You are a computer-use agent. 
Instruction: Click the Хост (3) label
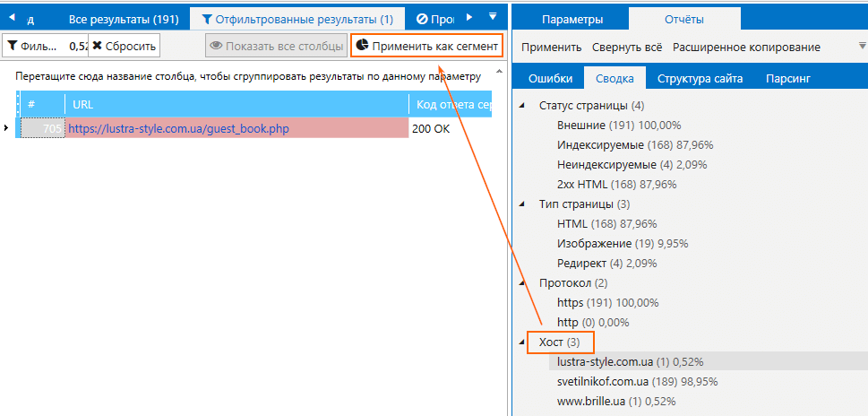pos(559,342)
